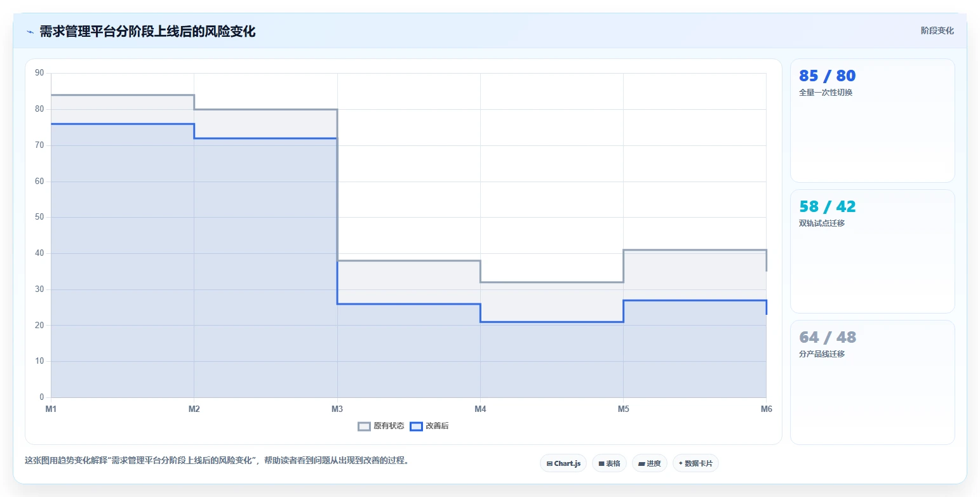Open the 58 / 42 双轨试点迁移 card
Viewport: 980px width, 497px height.
[872, 251]
